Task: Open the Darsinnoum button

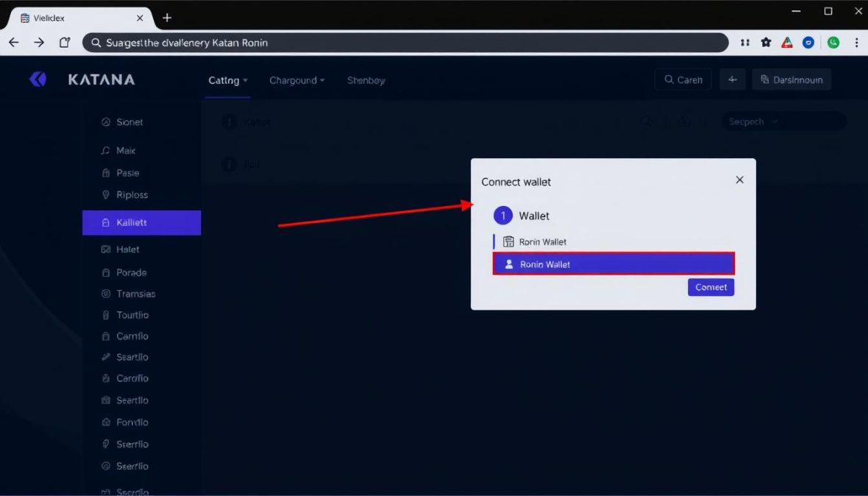Action: click(791, 79)
